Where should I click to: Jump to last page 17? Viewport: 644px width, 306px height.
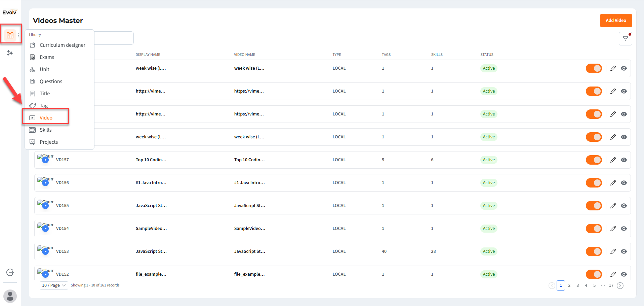point(611,285)
